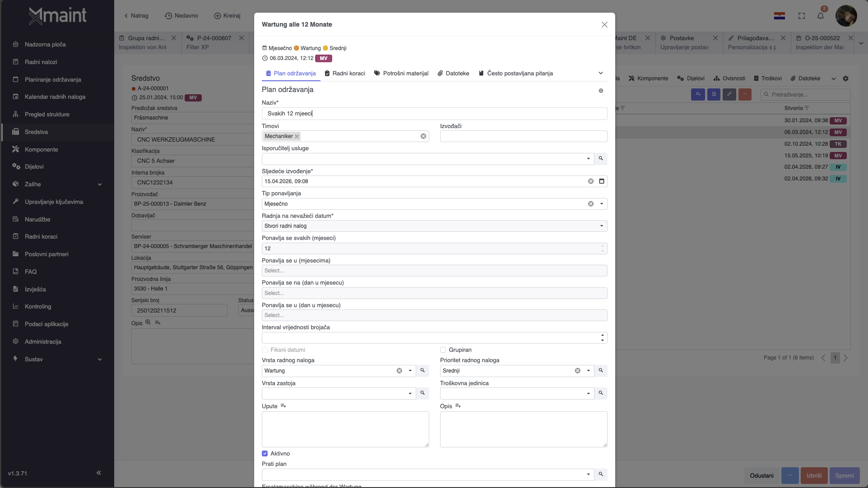Clear the Tip ponavljanja Mjesečno value
Viewport: 868px width, 488px height.
590,204
